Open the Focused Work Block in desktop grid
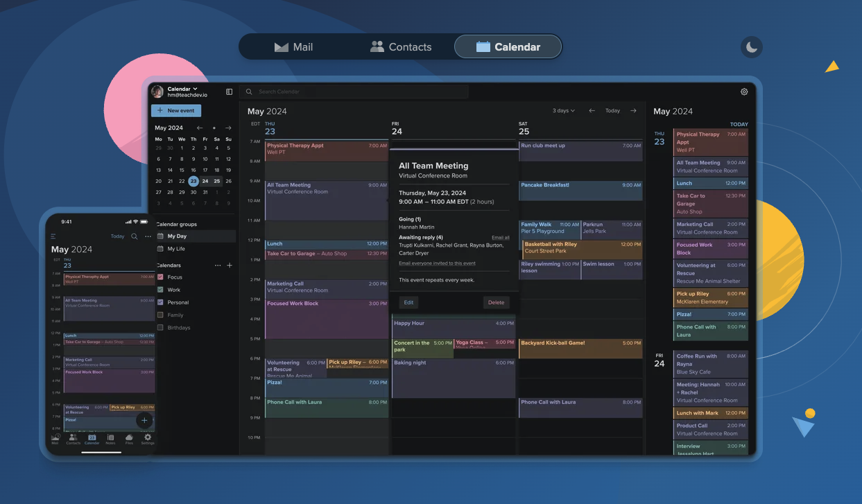Viewport: 862px width, 504px height. 327,319
